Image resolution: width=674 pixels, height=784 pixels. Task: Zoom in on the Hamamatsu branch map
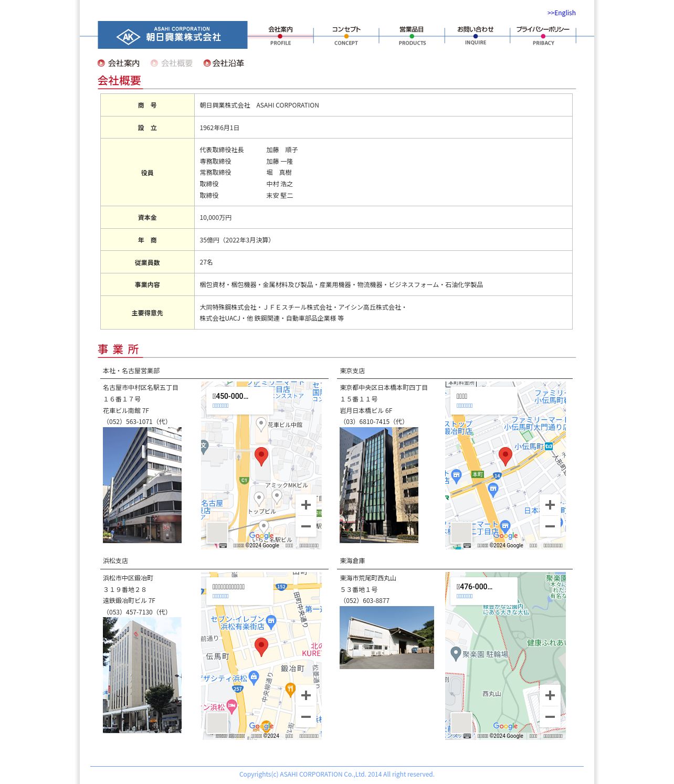(x=306, y=695)
